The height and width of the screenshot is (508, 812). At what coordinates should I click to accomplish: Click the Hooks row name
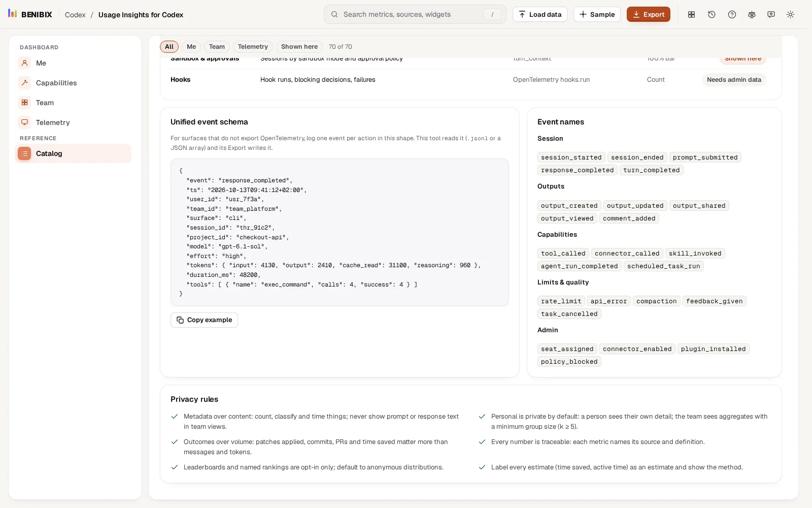point(181,80)
